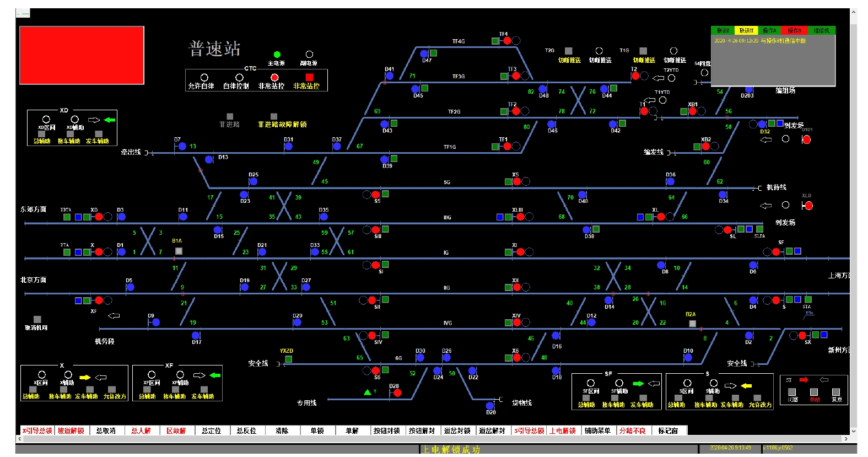The height and width of the screenshot is (457, 868).
Task: Switch to the 联锁II tab
Action: [x=746, y=30]
